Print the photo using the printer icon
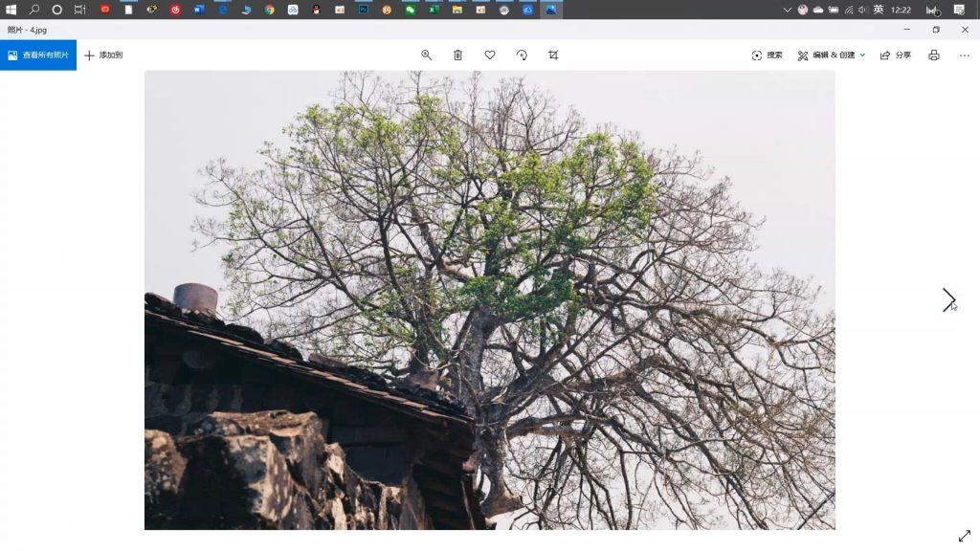The height and width of the screenshot is (551, 980). (934, 55)
